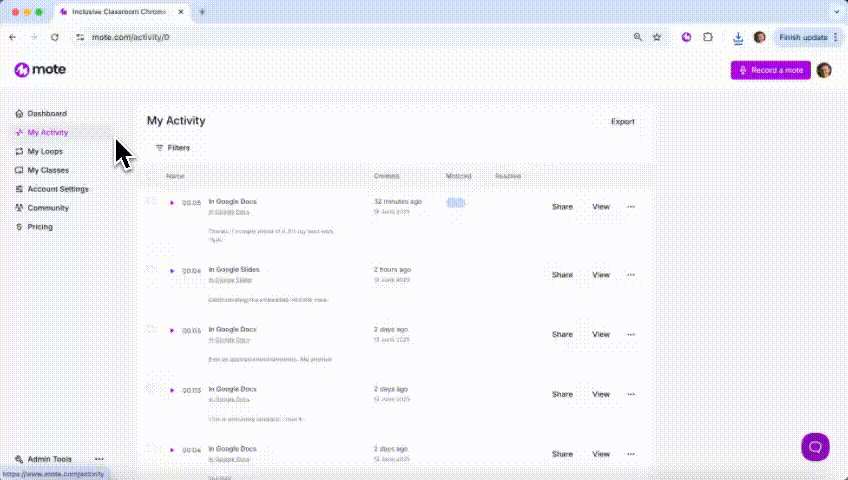Select the Inclusive Classroom browser tab
Screen dimensions: 848x480
(122, 12)
